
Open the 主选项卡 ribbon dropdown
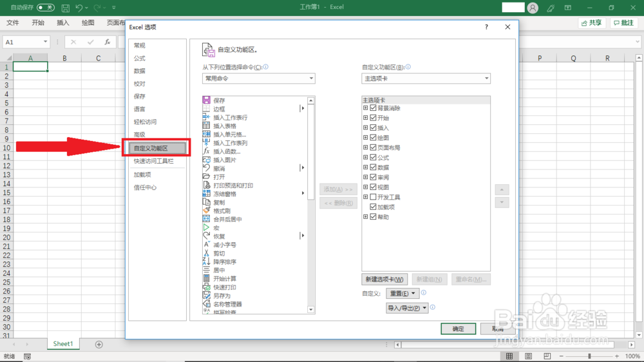point(426,78)
